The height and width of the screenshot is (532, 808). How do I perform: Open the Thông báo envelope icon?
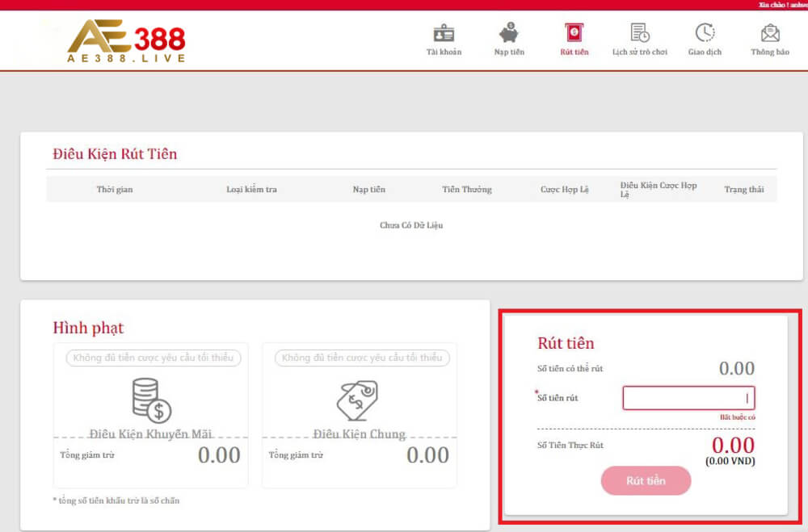[770, 34]
